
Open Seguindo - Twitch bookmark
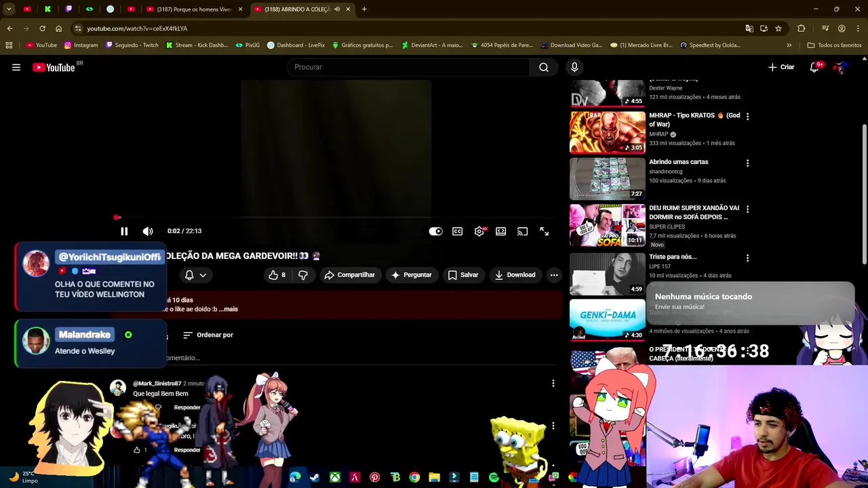click(132, 45)
